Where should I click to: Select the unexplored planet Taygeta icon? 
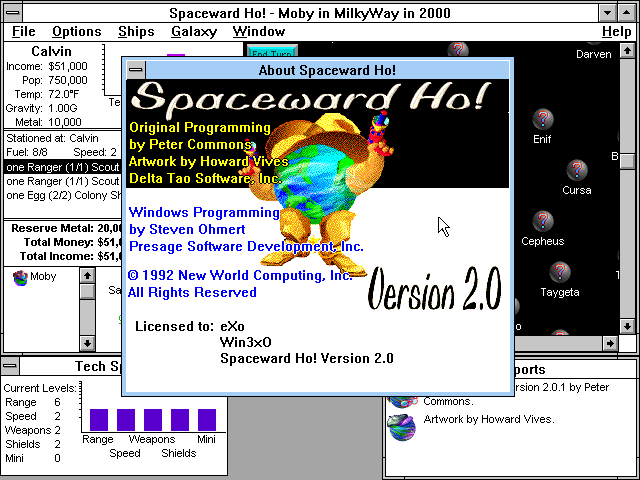pos(560,272)
